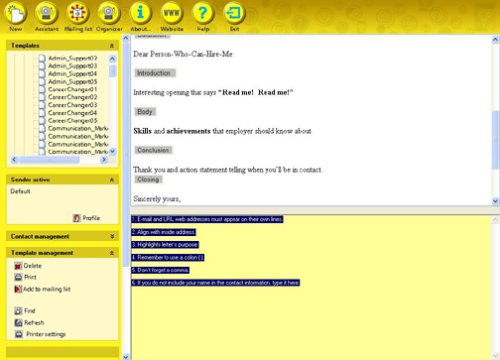Click the Default sender entry
Image resolution: width=500 pixels, height=360 pixels.
coord(20,191)
